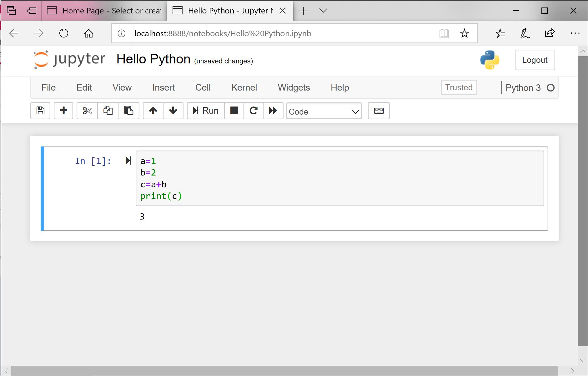Insert a new cell below with plus icon
588x376 pixels.
(x=63, y=111)
